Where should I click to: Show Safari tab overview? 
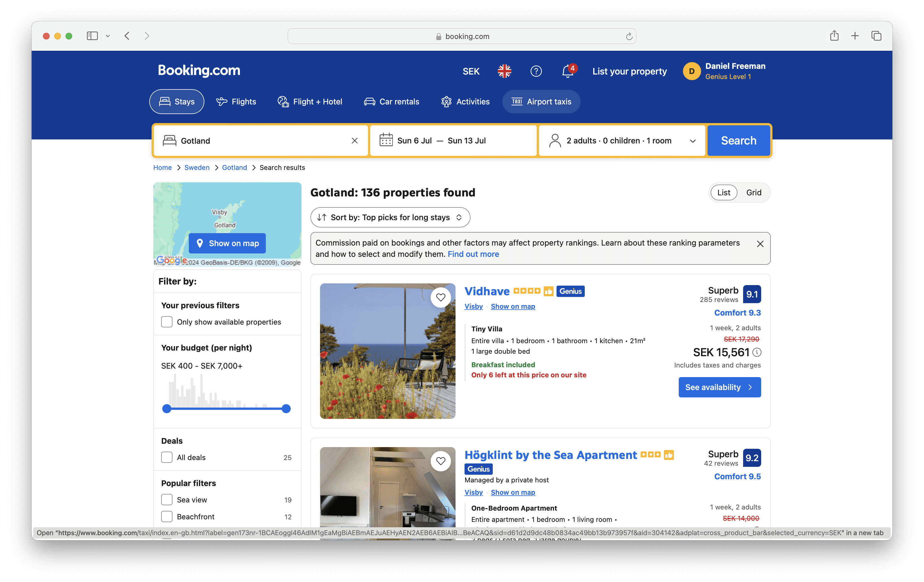pyautogui.click(x=876, y=36)
